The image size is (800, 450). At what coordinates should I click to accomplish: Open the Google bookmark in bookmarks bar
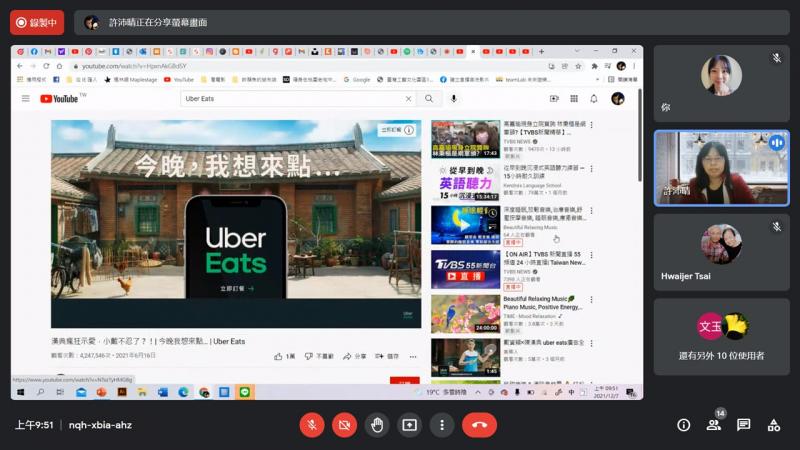(x=357, y=80)
